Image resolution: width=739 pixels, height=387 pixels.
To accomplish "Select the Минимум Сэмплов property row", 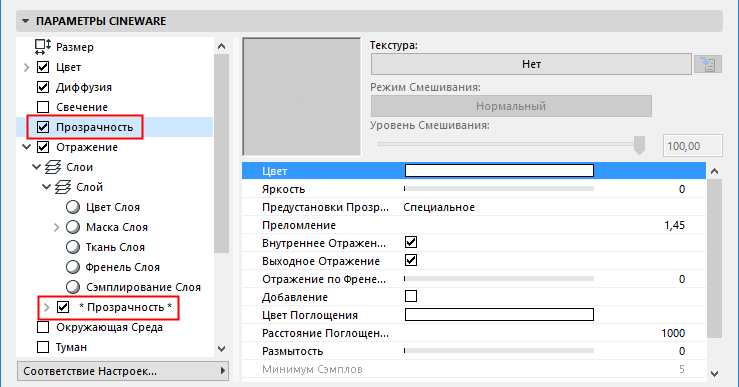I will 474,369.
